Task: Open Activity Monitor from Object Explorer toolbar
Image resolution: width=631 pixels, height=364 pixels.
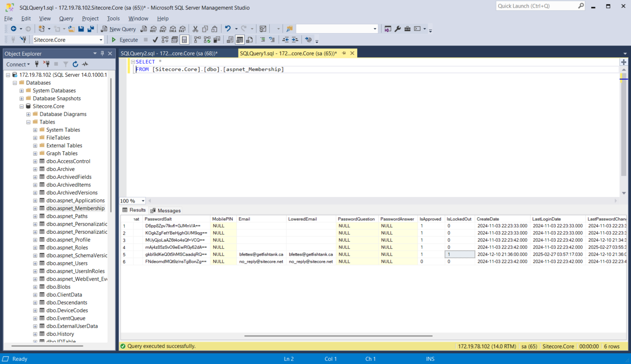Action: (85, 64)
